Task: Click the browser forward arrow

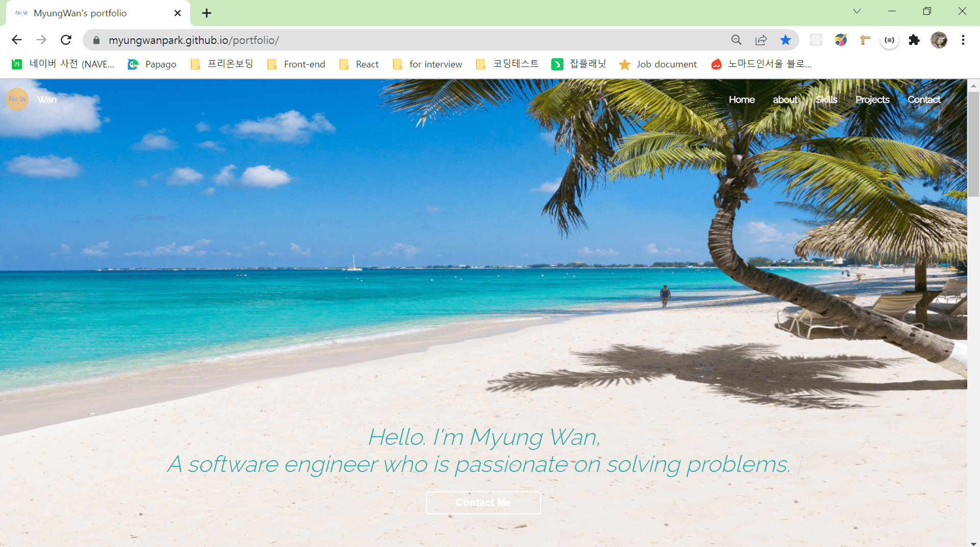Action: point(41,40)
